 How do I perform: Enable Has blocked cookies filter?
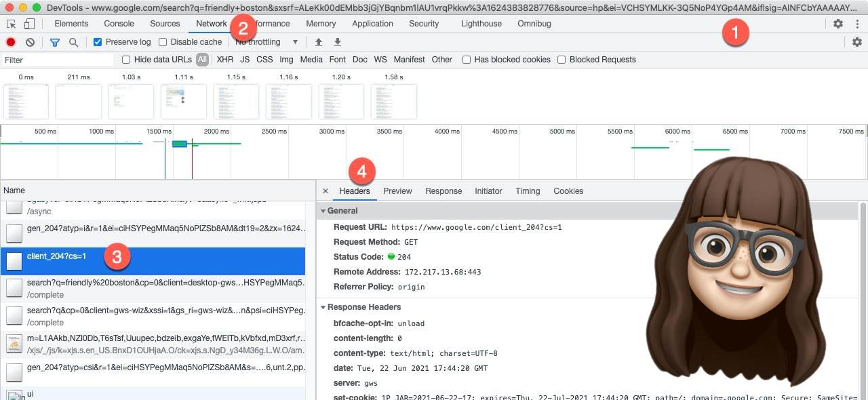467,60
